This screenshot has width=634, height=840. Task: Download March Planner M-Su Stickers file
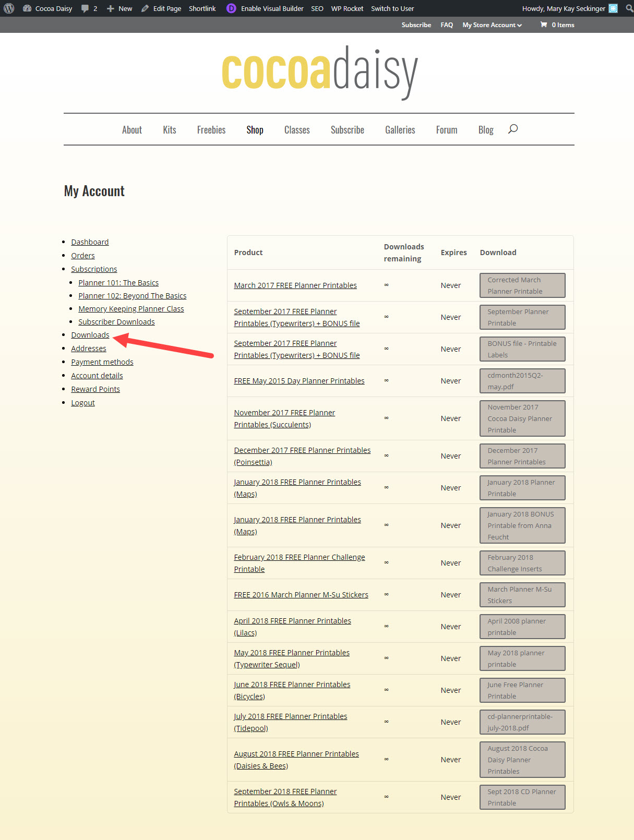point(522,595)
